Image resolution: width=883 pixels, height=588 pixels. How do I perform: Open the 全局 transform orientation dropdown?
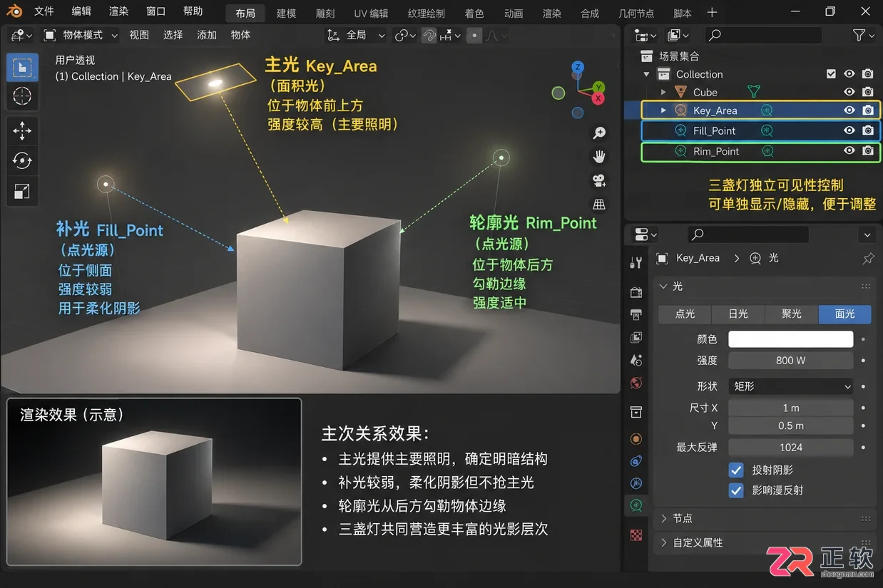click(x=357, y=35)
